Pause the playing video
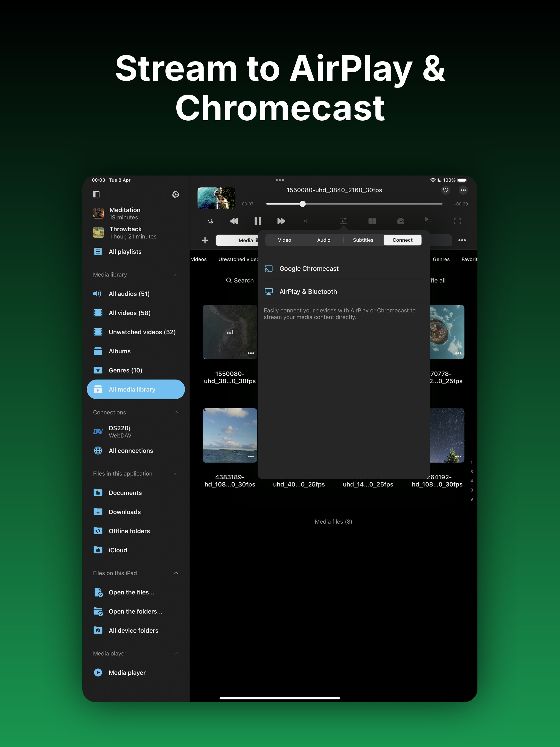This screenshot has height=747, width=560. pos(257,221)
